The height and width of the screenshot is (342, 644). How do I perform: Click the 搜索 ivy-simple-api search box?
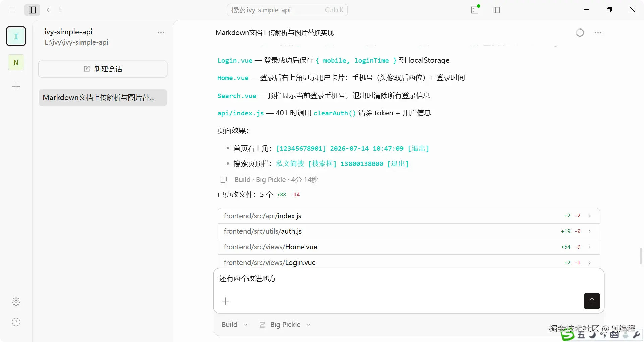tap(287, 10)
